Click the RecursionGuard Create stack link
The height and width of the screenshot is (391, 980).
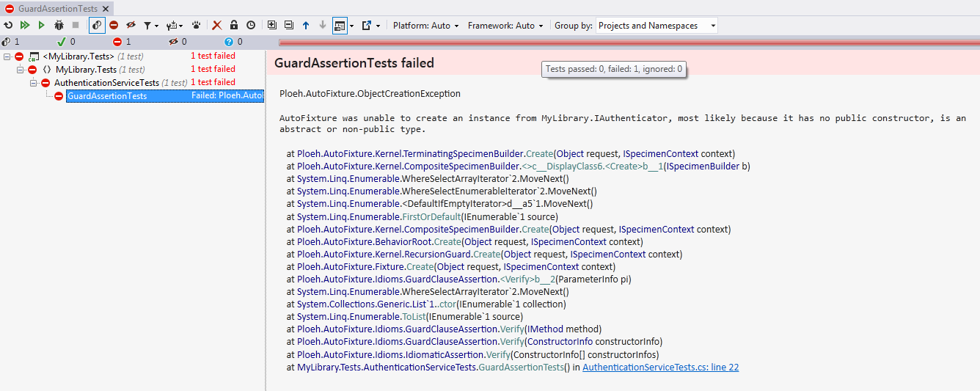(x=486, y=254)
